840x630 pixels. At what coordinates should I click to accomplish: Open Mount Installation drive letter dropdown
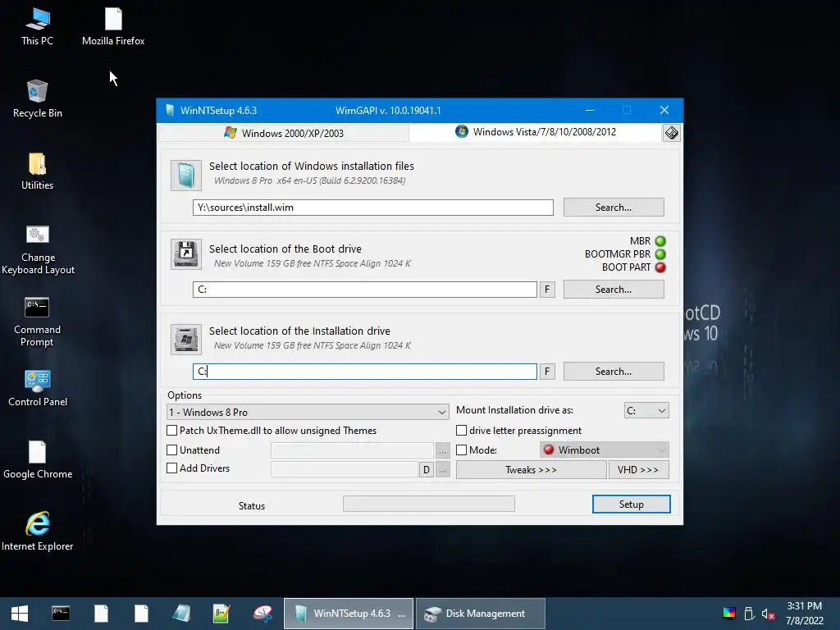tap(646, 410)
